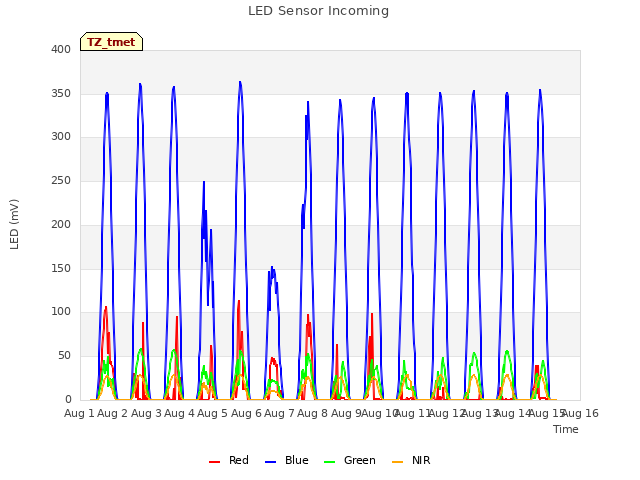Click the 'Aug 4' x-axis label
Viewport: 640px width, 480px height.
point(179,413)
